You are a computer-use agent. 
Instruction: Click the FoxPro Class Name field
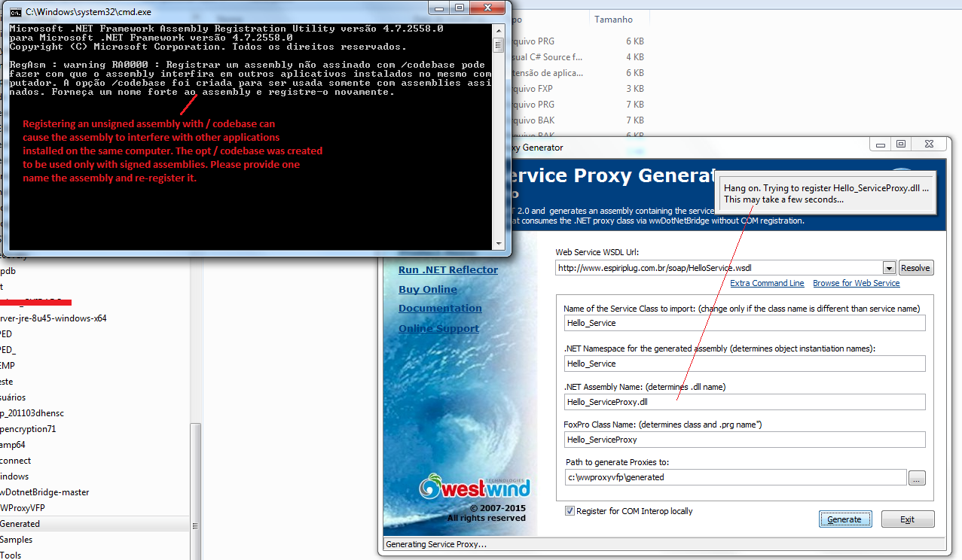click(x=744, y=440)
